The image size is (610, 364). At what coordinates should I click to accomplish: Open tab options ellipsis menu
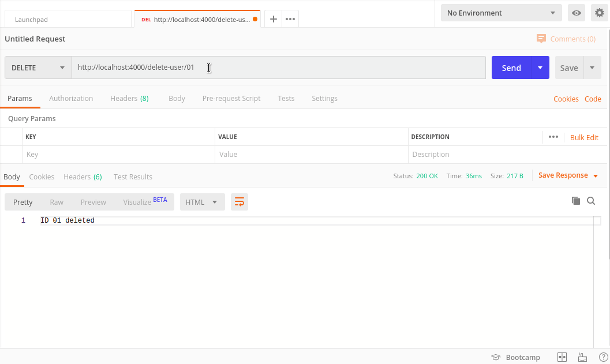pos(290,19)
